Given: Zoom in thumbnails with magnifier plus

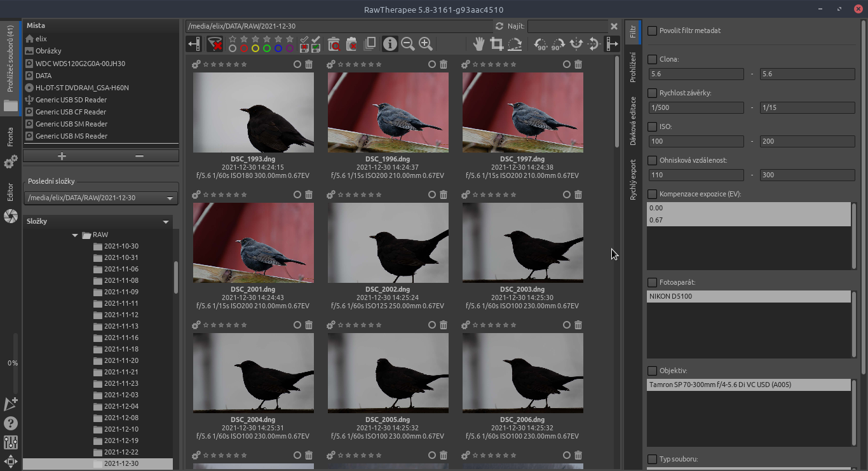Looking at the screenshot, I should point(426,44).
